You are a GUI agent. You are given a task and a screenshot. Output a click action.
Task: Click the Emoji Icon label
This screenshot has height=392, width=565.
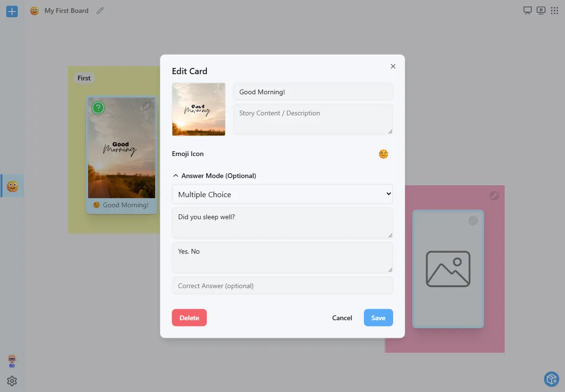(x=188, y=154)
